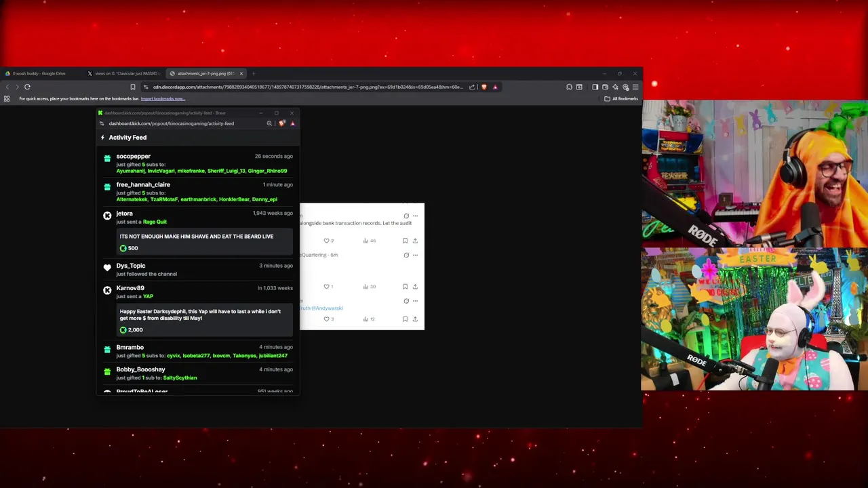The width and height of the screenshot is (868, 488).
Task: Open the Brave News toolbar icon
Action: 579,87
